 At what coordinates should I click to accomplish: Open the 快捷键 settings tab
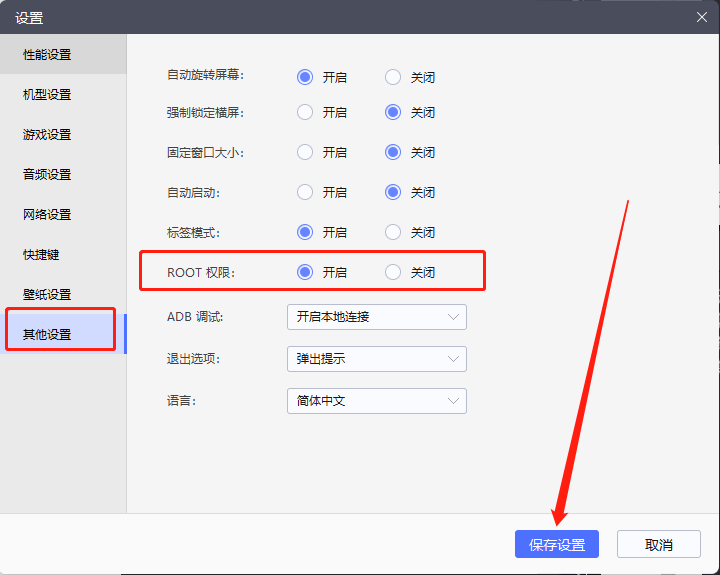(63, 254)
